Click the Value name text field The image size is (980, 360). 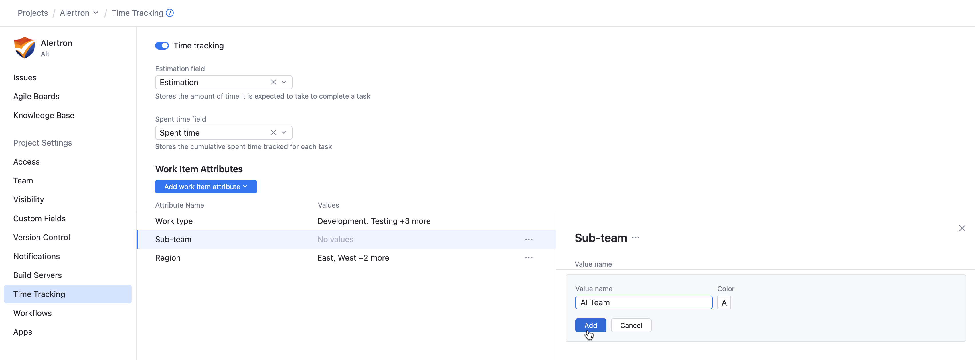pyautogui.click(x=643, y=302)
